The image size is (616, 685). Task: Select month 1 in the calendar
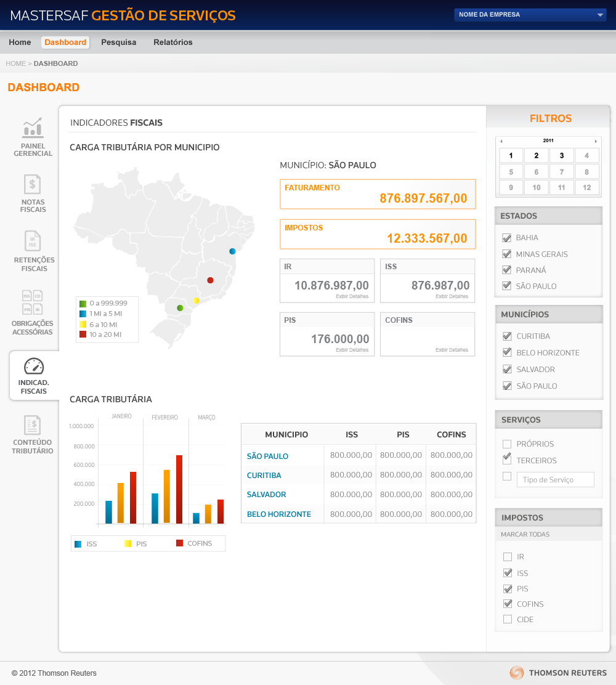[511, 155]
